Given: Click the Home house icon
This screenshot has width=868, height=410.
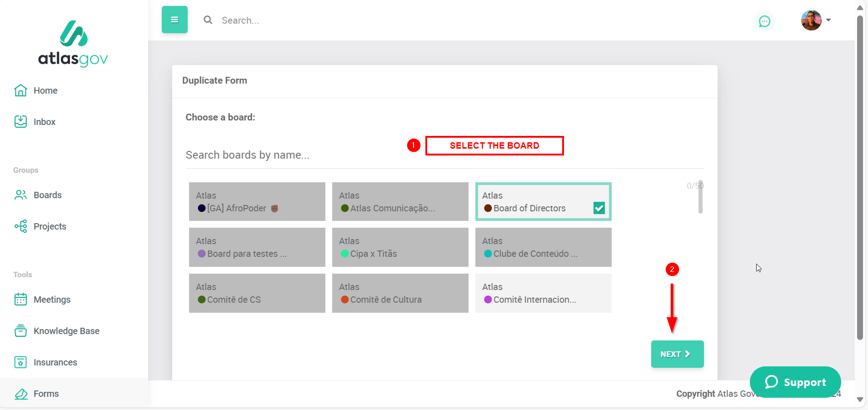Looking at the screenshot, I should 20,90.
